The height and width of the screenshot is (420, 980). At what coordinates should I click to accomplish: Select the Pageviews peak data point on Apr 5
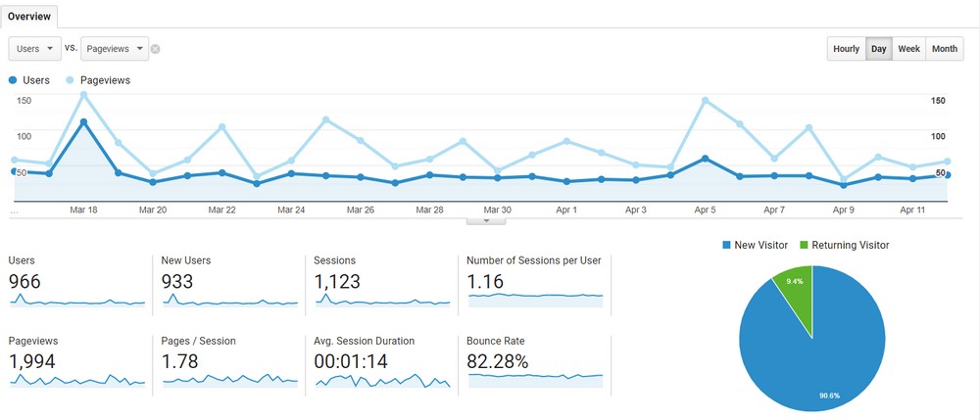pos(705,101)
